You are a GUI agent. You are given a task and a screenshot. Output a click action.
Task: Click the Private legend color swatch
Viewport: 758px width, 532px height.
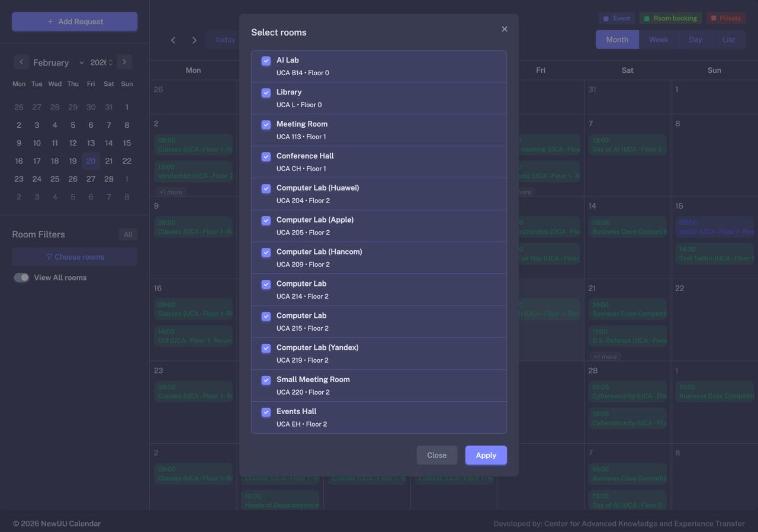click(x=714, y=18)
